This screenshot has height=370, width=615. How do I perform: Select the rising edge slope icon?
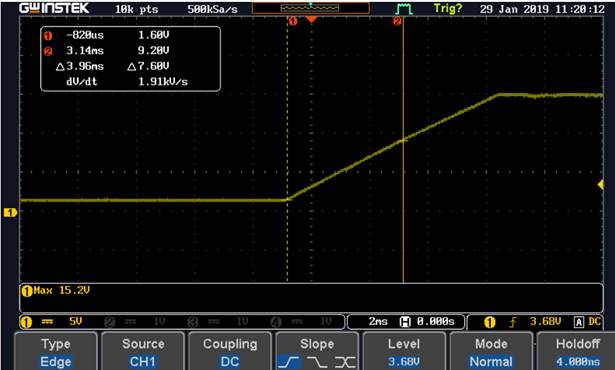click(x=289, y=362)
